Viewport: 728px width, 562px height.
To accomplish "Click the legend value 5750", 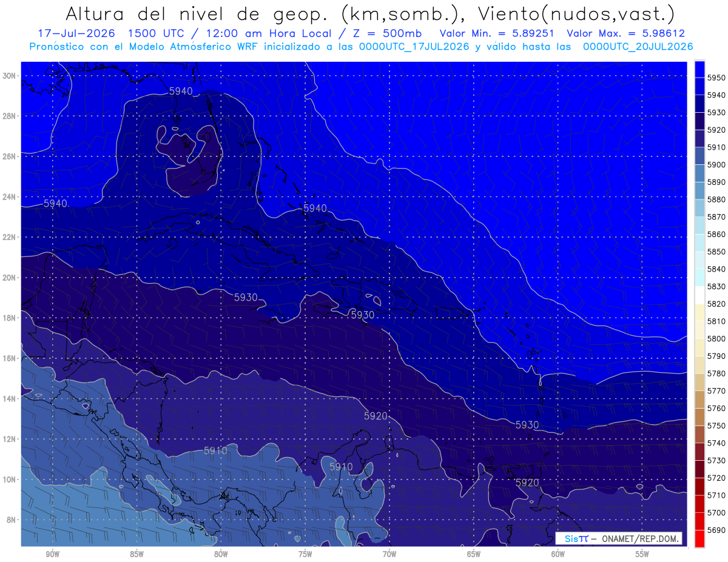I will [716, 426].
